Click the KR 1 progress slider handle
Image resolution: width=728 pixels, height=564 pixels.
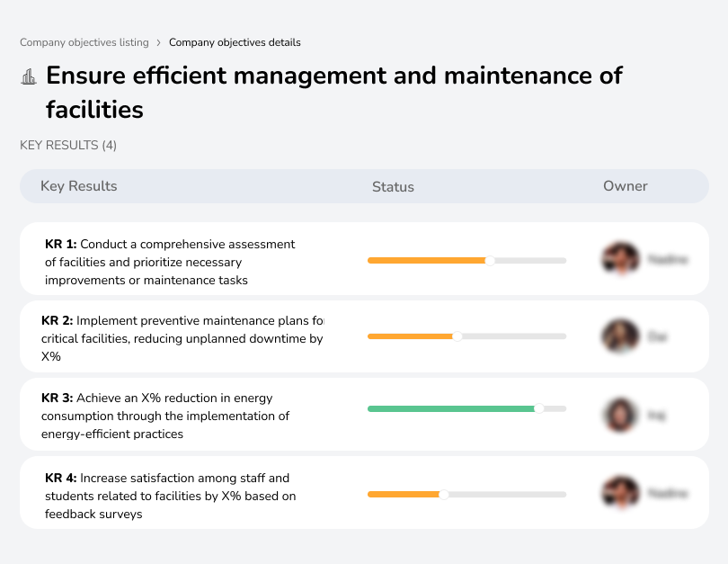pyautogui.click(x=490, y=261)
